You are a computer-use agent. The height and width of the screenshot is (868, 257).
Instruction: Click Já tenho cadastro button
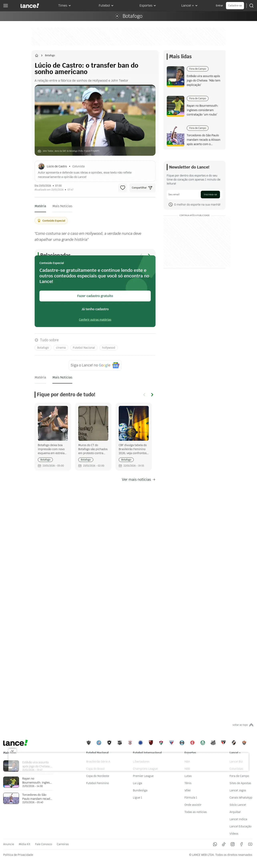(x=95, y=309)
